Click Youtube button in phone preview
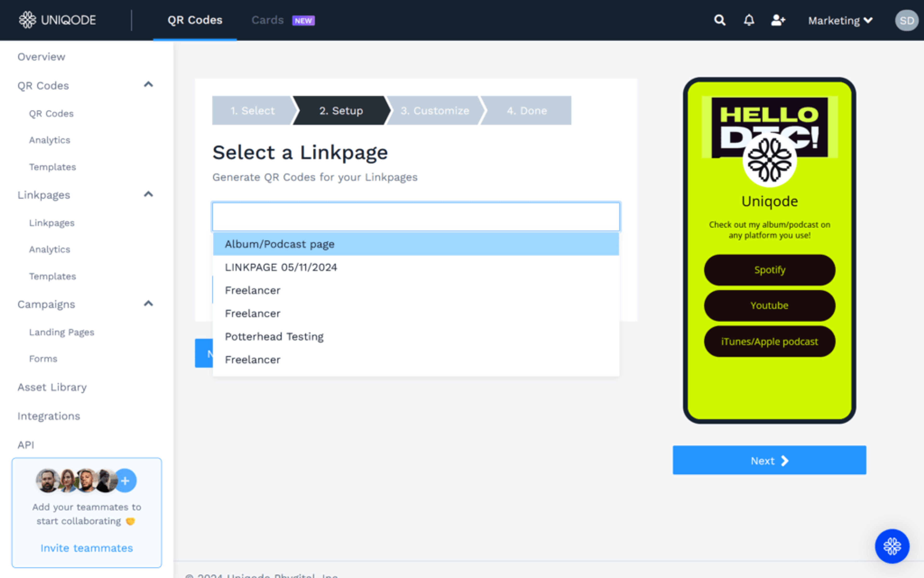This screenshot has height=578, width=924. tap(769, 305)
